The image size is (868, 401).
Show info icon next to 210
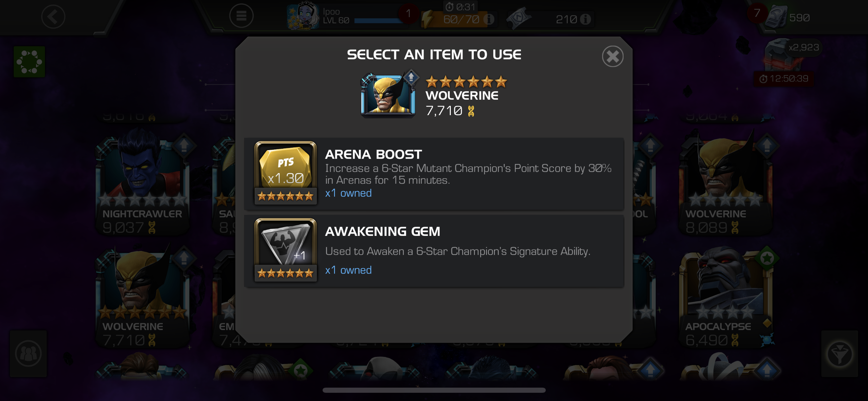click(586, 19)
